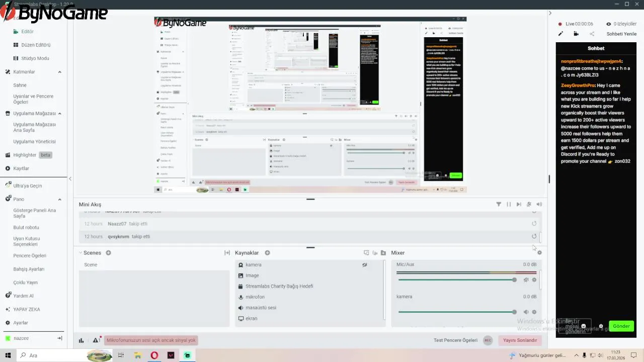Image resolution: width=644 pixels, height=362 pixels.
Task: Adjust Mic/Aux volume slider
Action: pos(456,280)
